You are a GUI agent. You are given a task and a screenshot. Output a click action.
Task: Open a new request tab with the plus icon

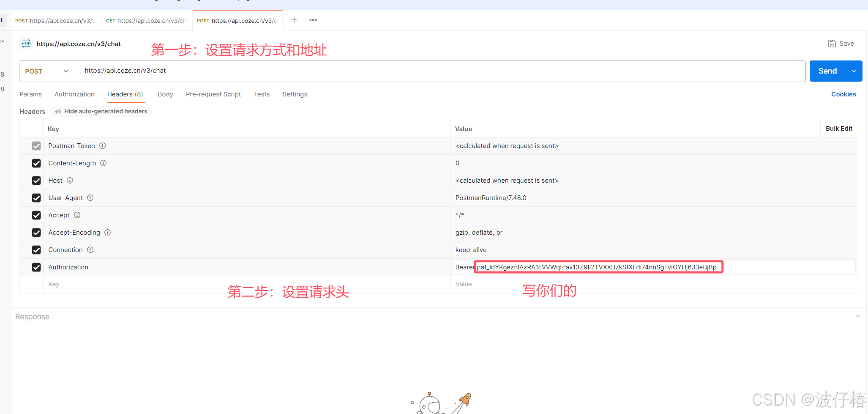pos(294,20)
